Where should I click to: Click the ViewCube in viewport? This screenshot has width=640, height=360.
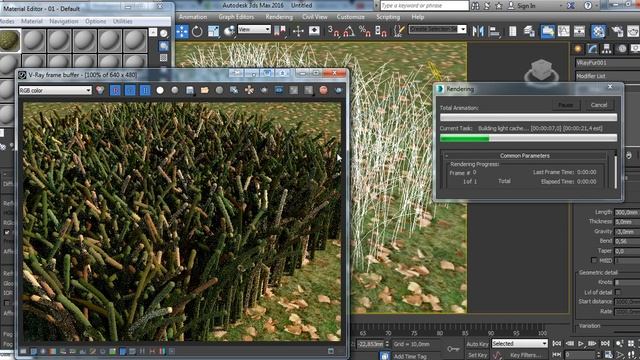(542, 71)
